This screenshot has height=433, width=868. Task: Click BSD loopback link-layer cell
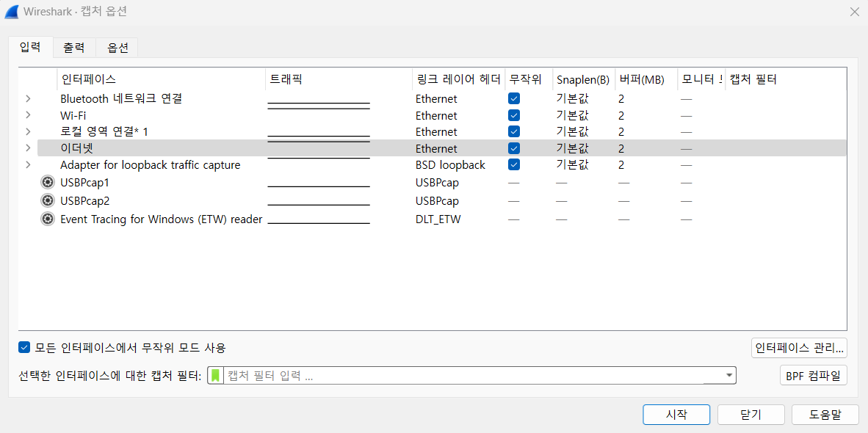[450, 165]
